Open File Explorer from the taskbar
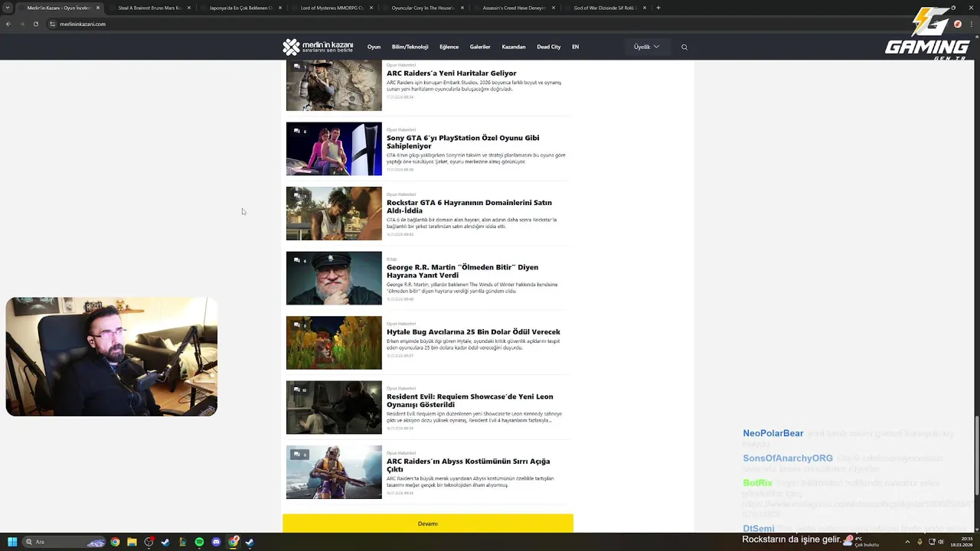Image resolution: width=980 pixels, height=551 pixels. tap(132, 542)
